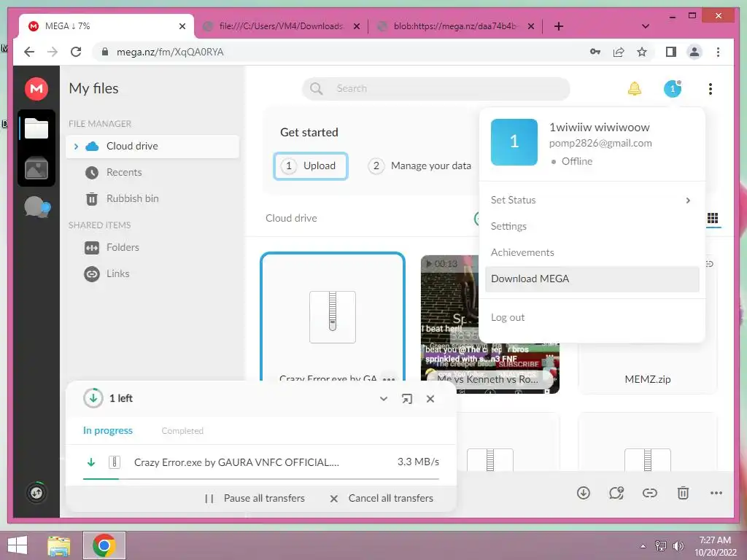Switch to the blob:https://mega.nz tab
This screenshot has height=560, width=747.
(455, 26)
